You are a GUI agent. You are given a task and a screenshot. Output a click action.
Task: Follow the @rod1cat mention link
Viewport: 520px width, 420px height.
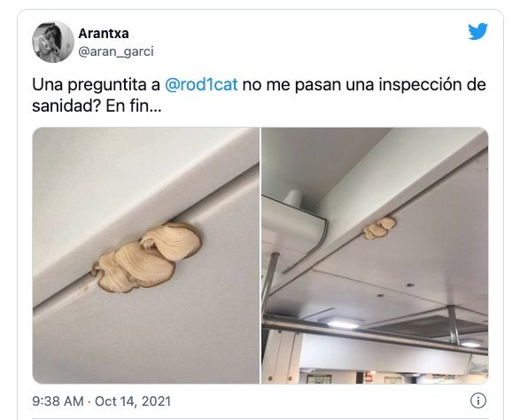pyautogui.click(x=201, y=84)
